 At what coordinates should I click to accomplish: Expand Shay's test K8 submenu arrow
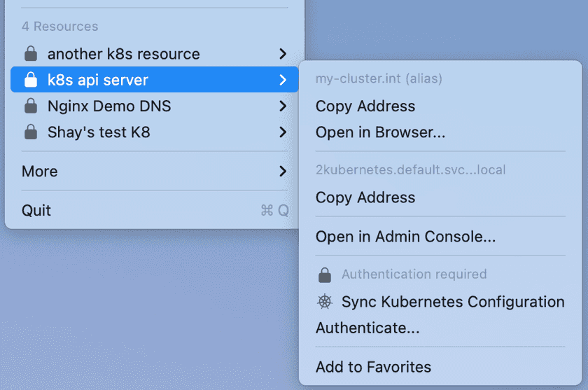[282, 132]
